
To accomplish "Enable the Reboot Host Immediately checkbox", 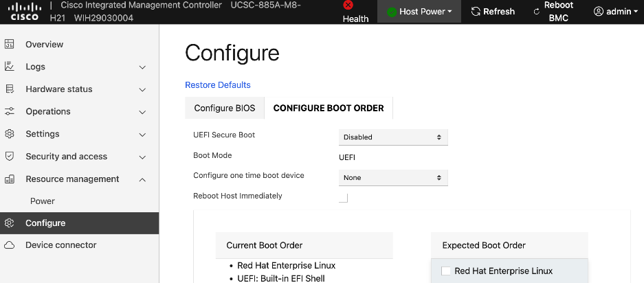I will click(x=344, y=198).
